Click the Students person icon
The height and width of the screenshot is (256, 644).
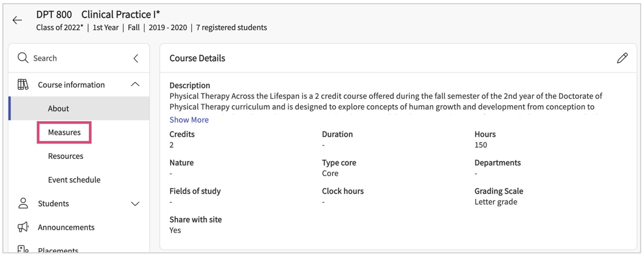pos(23,203)
